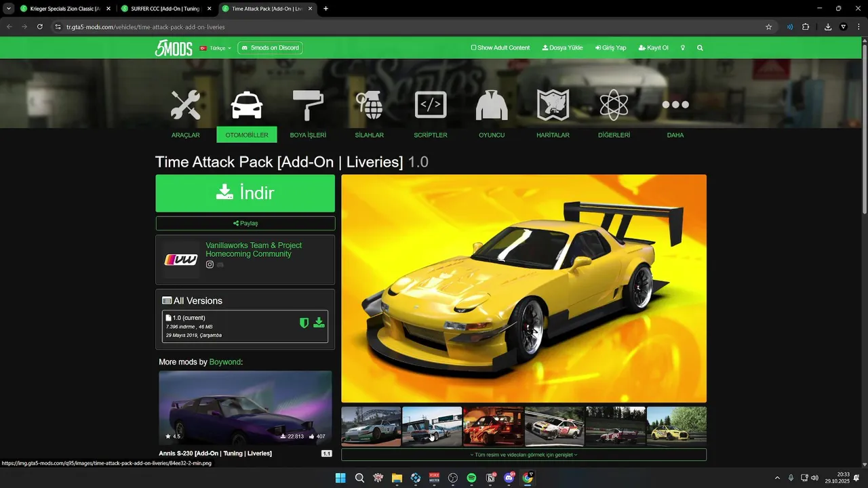Screen dimensions: 868x488
Task: Click the green shield icon for version 1.0
Action: point(304,323)
